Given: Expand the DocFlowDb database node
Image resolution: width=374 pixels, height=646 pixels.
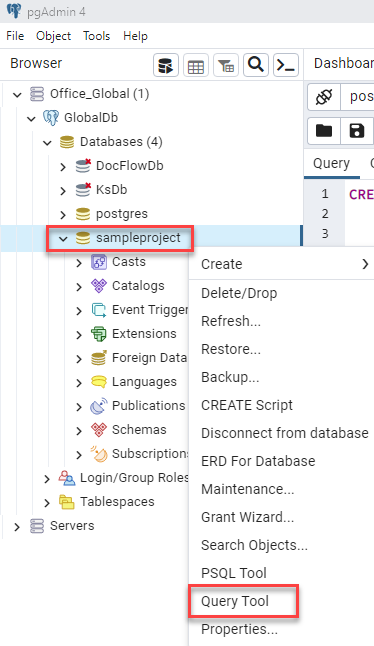Looking at the screenshot, I should [x=63, y=167].
